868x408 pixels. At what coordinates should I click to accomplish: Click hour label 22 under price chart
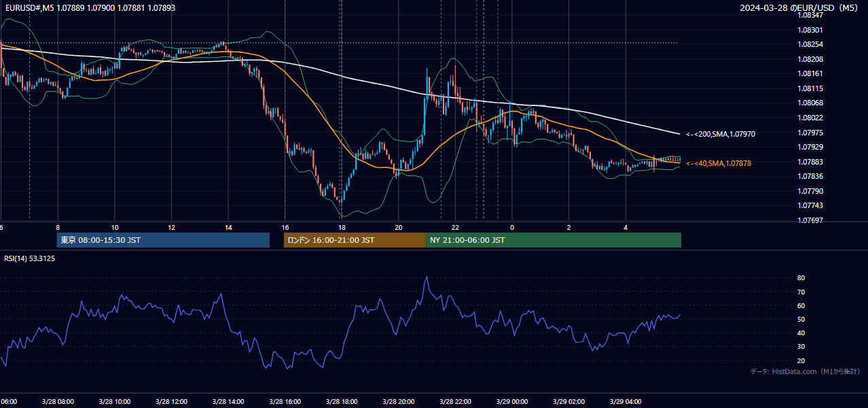click(x=455, y=227)
